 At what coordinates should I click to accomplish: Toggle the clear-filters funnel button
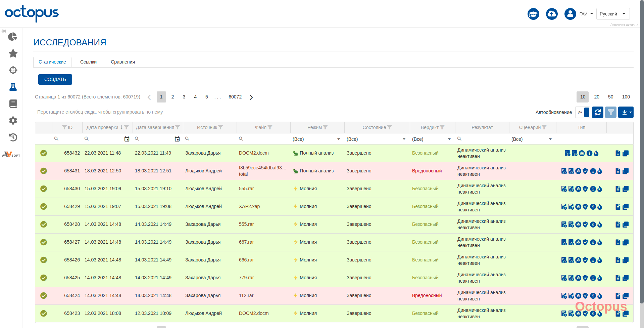(611, 112)
